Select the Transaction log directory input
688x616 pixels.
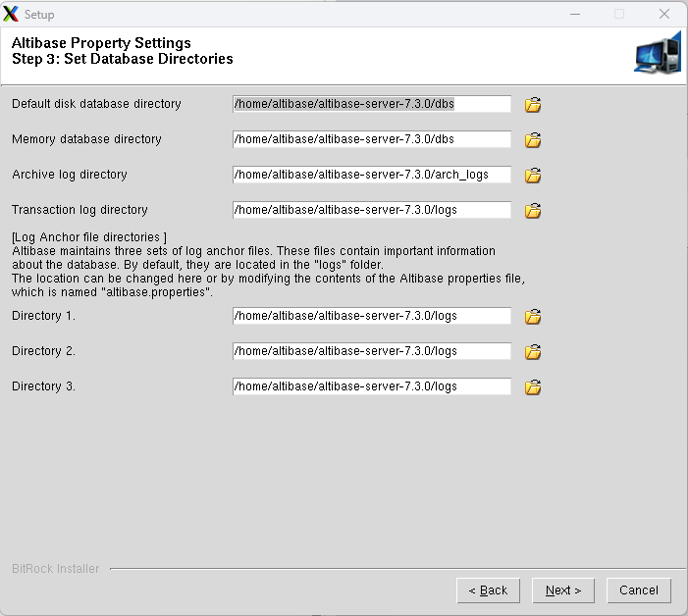pos(372,210)
